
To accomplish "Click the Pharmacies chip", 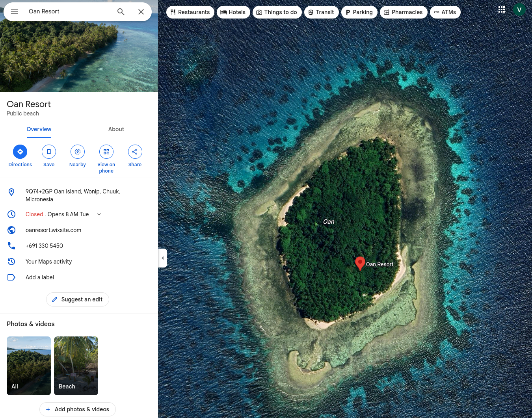I will (404, 12).
